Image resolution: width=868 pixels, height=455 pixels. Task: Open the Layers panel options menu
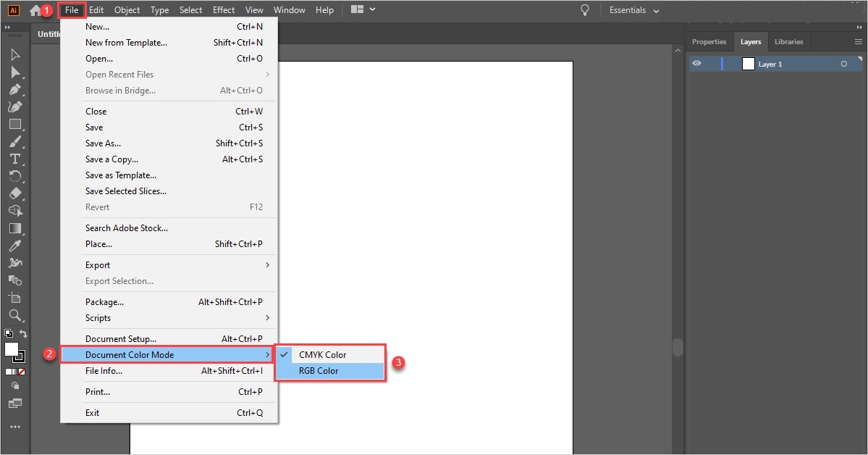point(858,42)
